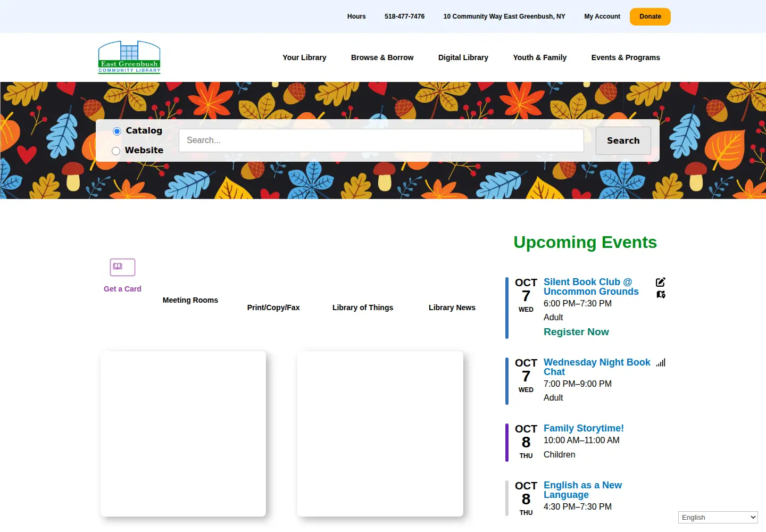The width and height of the screenshot is (766, 532).
Task: Click the signal bars icon beside Wednesday Night Book Chat
Action: (661, 363)
